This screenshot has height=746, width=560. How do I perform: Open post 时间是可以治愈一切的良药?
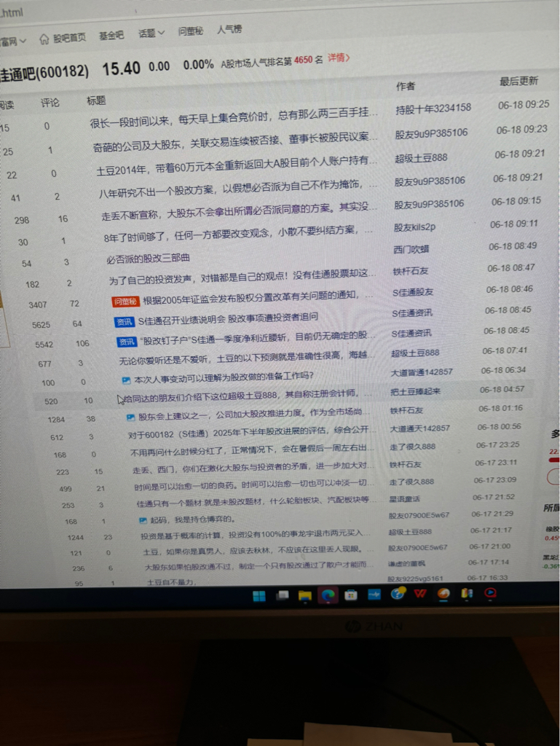(x=254, y=484)
